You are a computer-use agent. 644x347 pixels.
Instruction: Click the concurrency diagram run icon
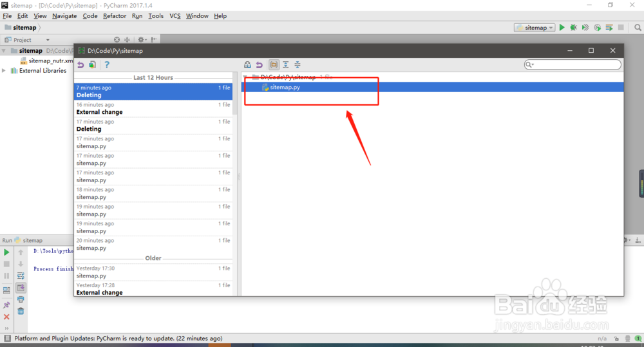(x=609, y=28)
